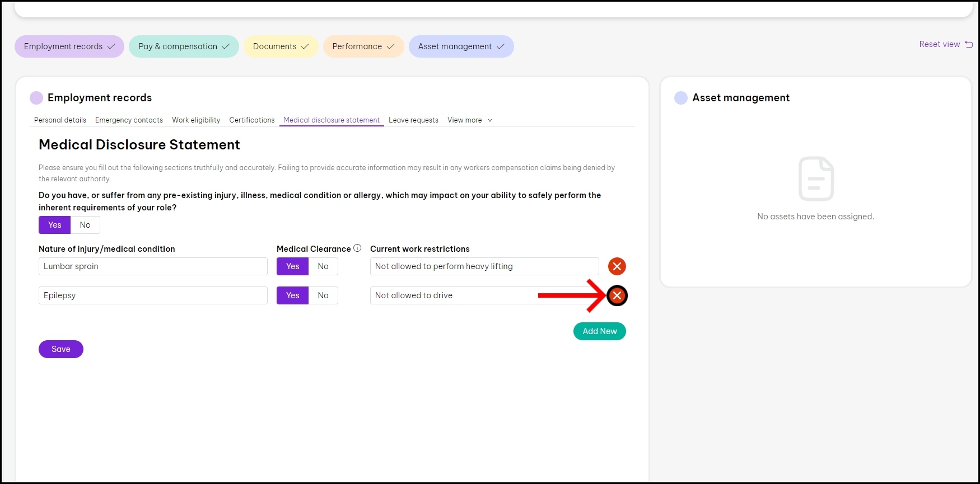Remove the Epilepsy condition row
The height and width of the screenshot is (484, 980).
pos(617,295)
